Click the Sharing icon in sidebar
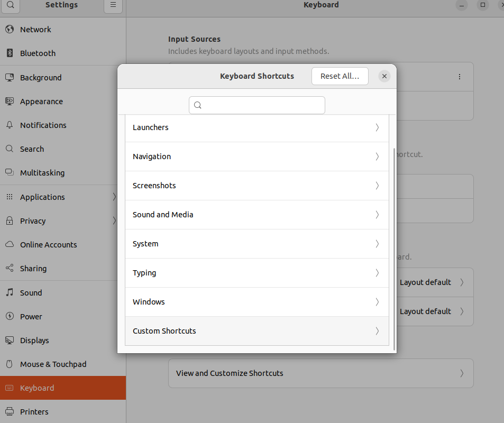 coord(10,269)
